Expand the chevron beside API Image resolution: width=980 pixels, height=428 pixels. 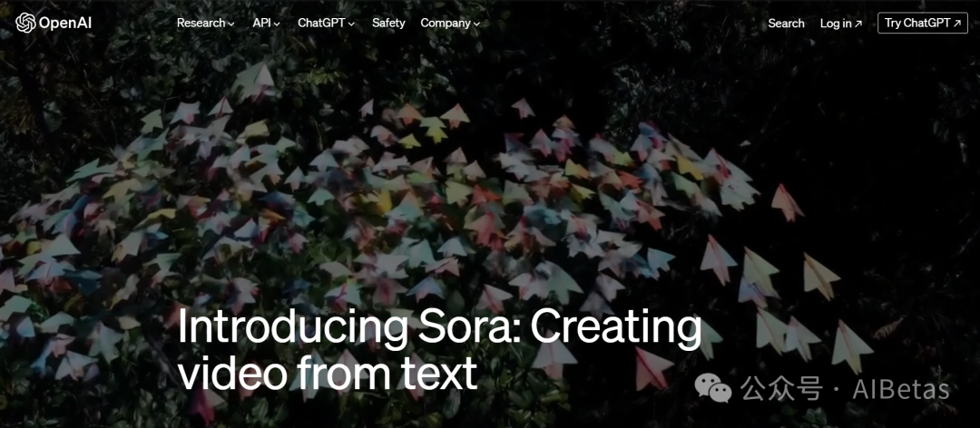coord(277,24)
